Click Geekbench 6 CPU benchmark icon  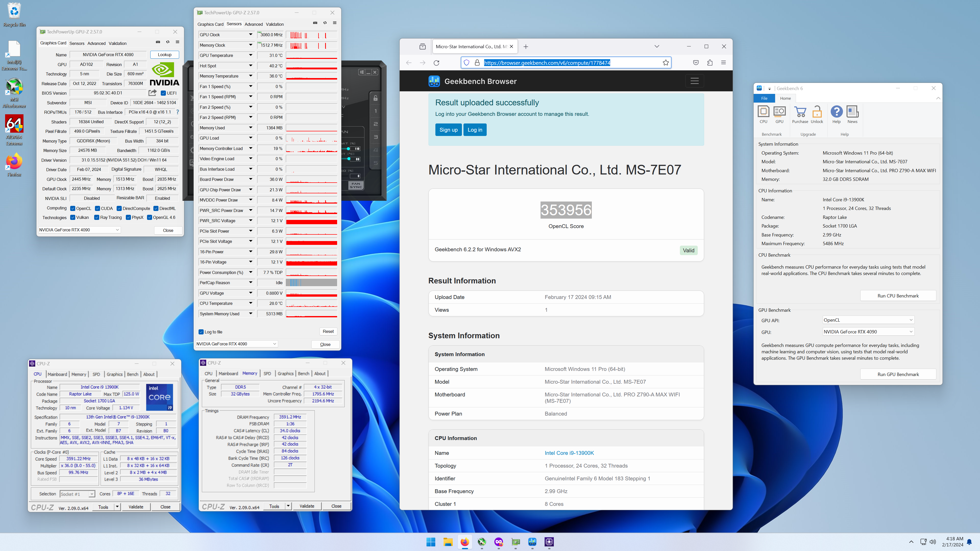(764, 115)
